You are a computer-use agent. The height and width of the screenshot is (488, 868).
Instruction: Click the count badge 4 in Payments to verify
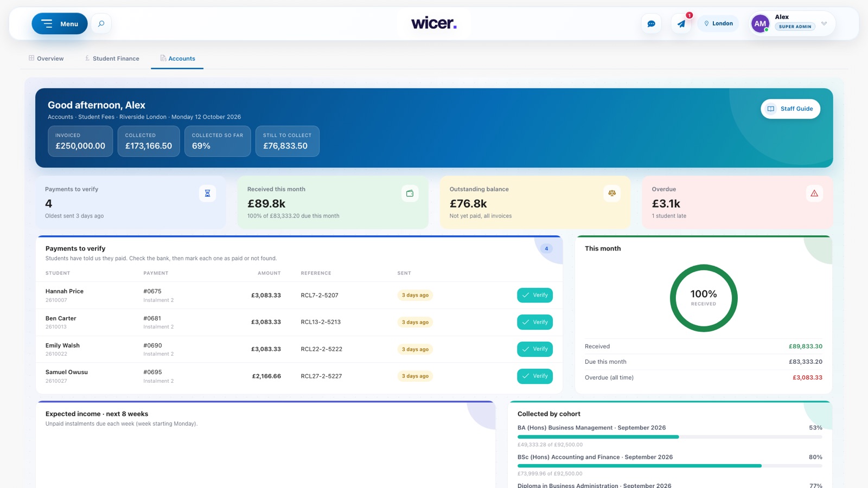pyautogui.click(x=546, y=249)
